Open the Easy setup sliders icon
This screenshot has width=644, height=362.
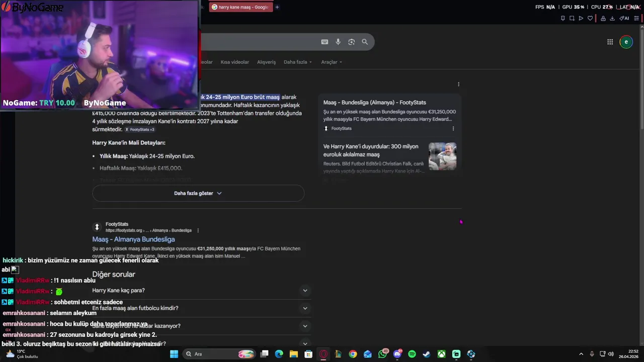click(636, 19)
